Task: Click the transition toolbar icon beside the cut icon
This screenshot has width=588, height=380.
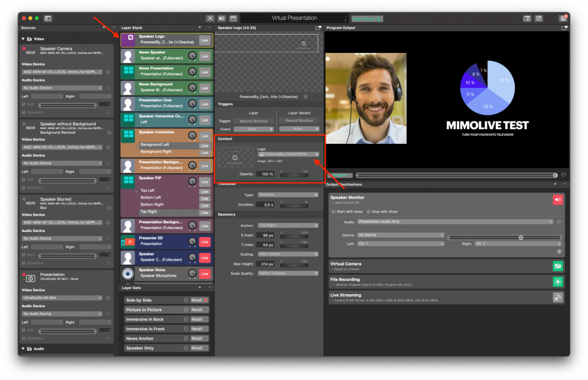Action: (x=222, y=18)
